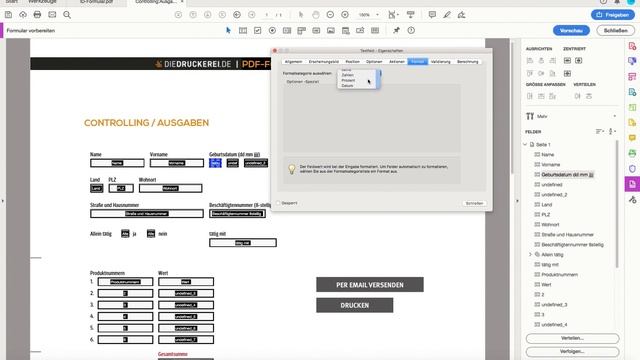This screenshot has height=360, width=640.
Task: Click the pin tool icon in form toolbar
Action: pyautogui.click(x=396, y=30)
